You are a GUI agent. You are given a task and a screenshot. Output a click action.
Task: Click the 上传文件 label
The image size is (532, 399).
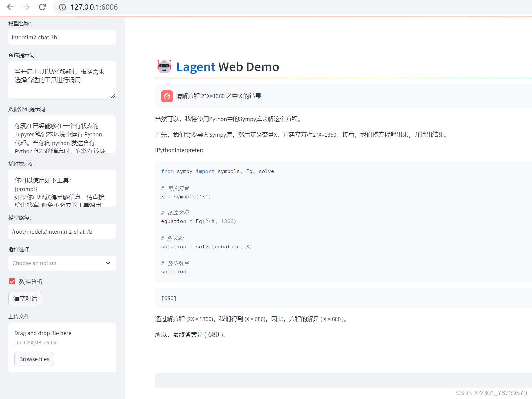pyautogui.click(x=19, y=316)
